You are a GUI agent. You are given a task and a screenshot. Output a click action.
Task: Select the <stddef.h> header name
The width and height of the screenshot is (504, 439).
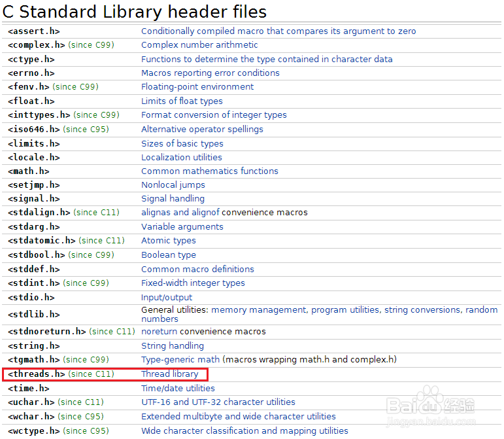click(34, 270)
